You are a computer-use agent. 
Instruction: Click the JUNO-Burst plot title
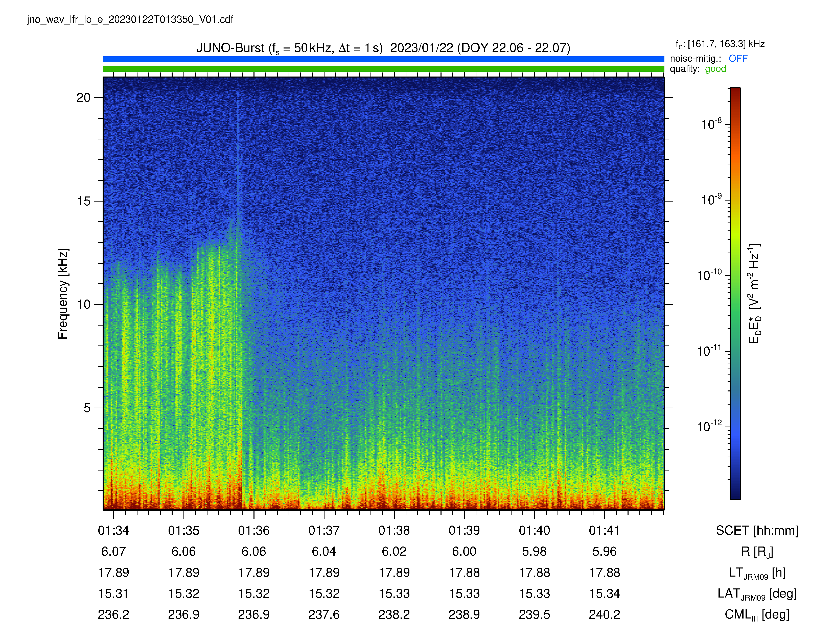pyautogui.click(x=383, y=48)
